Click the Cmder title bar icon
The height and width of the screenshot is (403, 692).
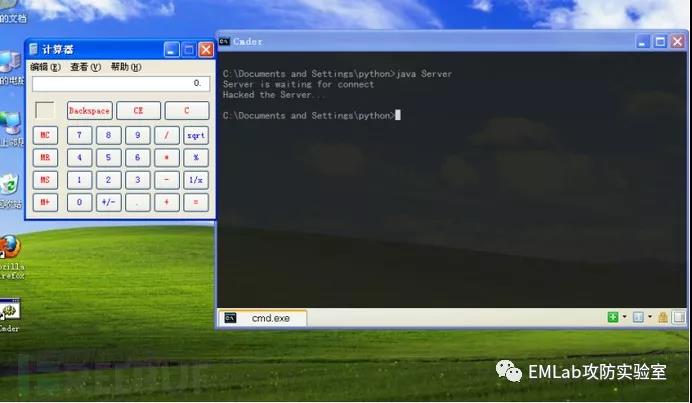click(x=224, y=41)
